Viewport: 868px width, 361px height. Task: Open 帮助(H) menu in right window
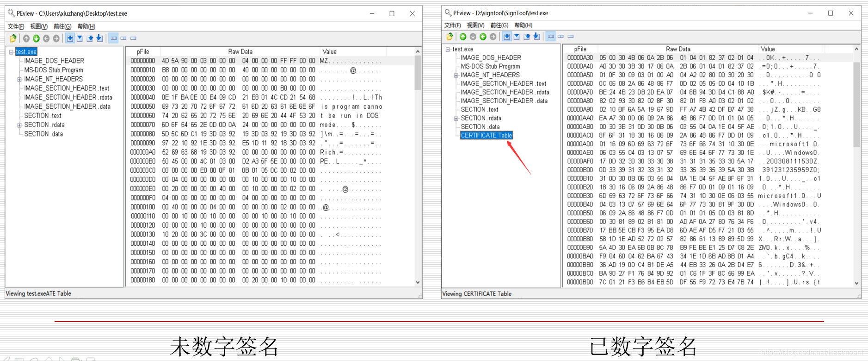523,25
